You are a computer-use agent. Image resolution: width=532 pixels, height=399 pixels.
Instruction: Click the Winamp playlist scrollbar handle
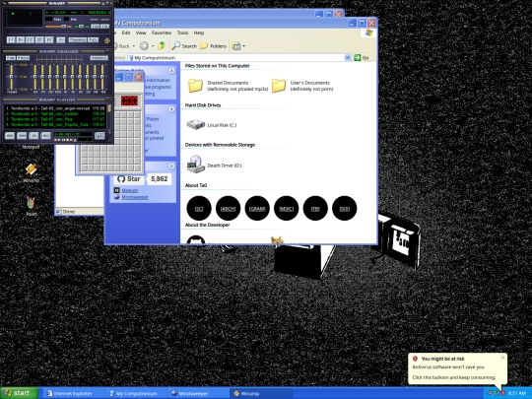[109, 108]
